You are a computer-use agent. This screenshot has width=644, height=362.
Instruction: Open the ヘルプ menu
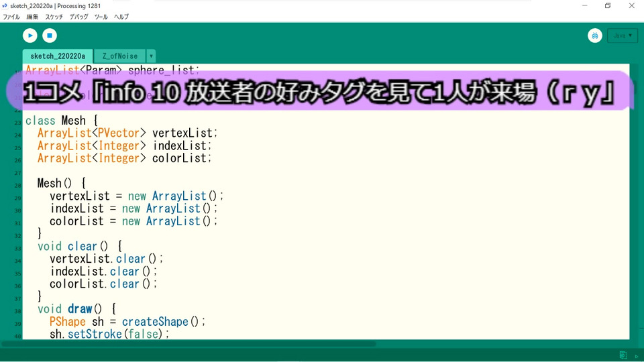pyautogui.click(x=121, y=17)
